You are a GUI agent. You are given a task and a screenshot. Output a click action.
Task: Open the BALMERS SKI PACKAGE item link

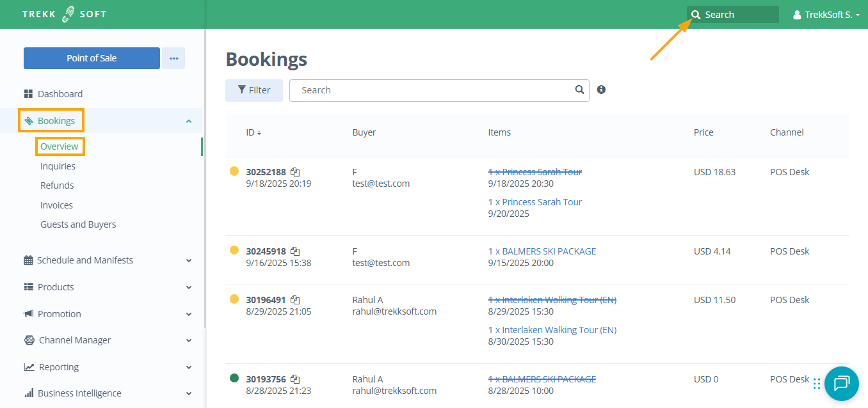point(542,251)
